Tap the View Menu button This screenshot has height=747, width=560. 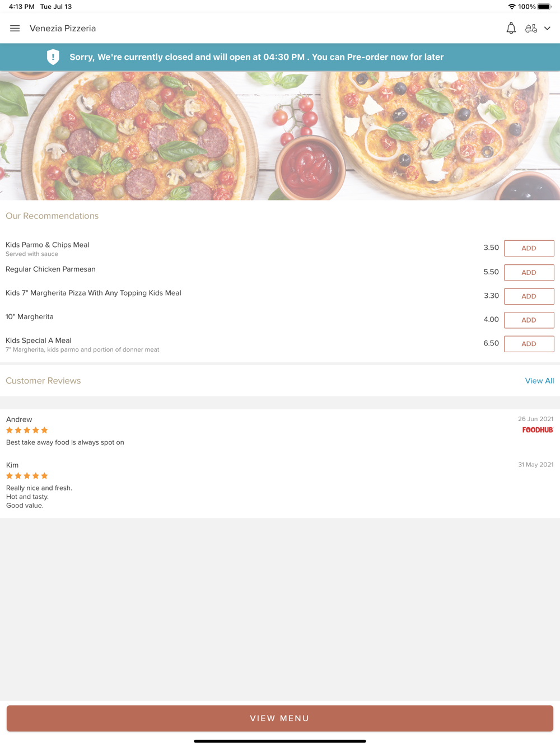280,718
